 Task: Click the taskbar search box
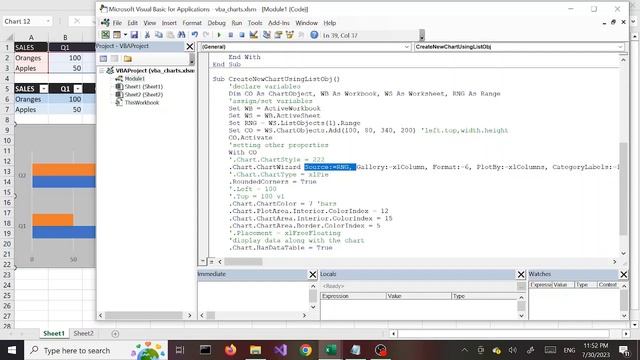pos(96,350)
